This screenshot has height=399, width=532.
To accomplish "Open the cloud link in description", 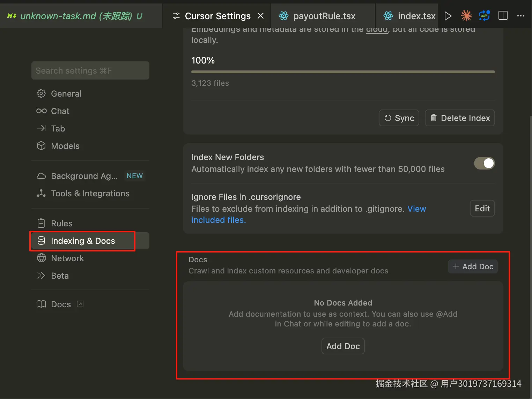I will click(x=377, y=29).
